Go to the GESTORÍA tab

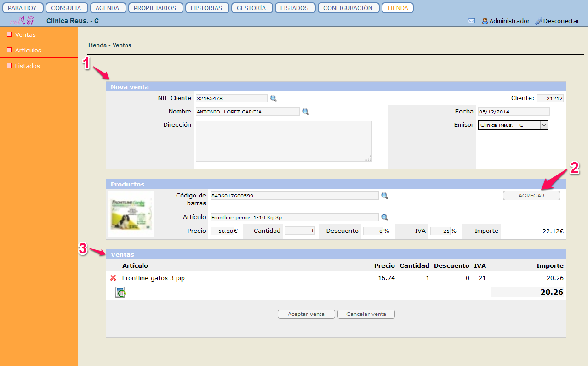click(x=251, y=8)
